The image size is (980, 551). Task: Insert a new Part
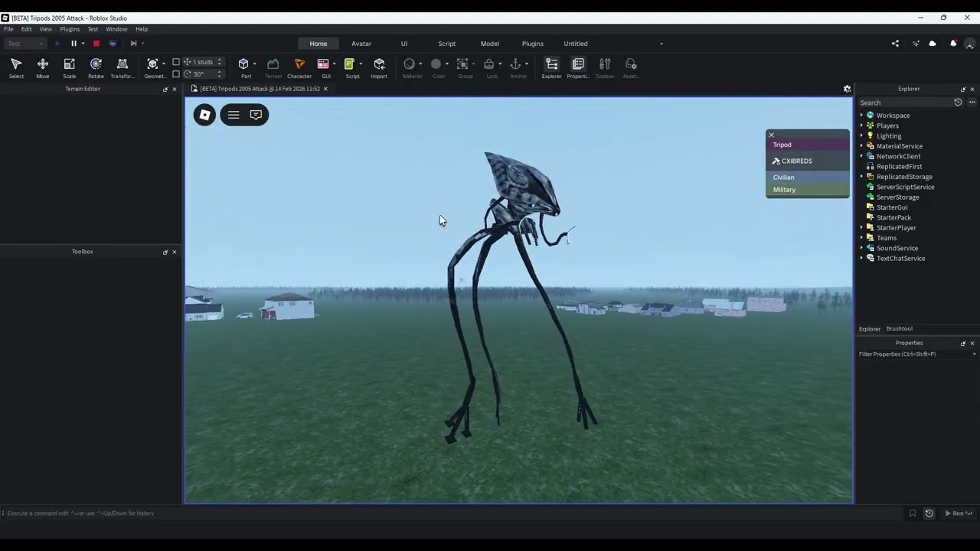tap(243, 64)
